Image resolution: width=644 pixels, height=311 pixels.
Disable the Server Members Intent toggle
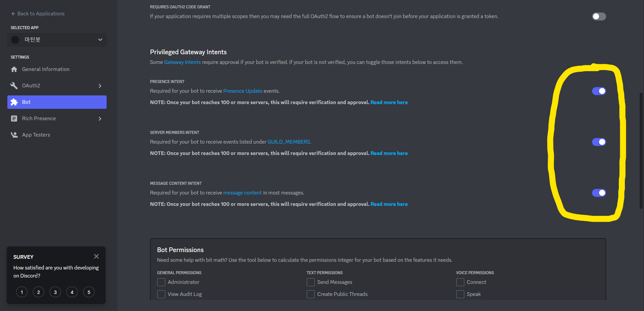pos(599,142)
